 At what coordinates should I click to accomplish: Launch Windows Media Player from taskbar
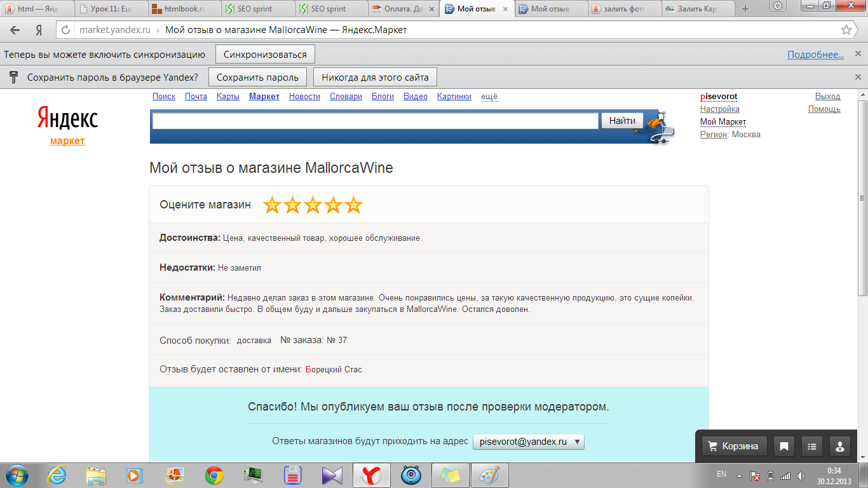pos(135,475)
